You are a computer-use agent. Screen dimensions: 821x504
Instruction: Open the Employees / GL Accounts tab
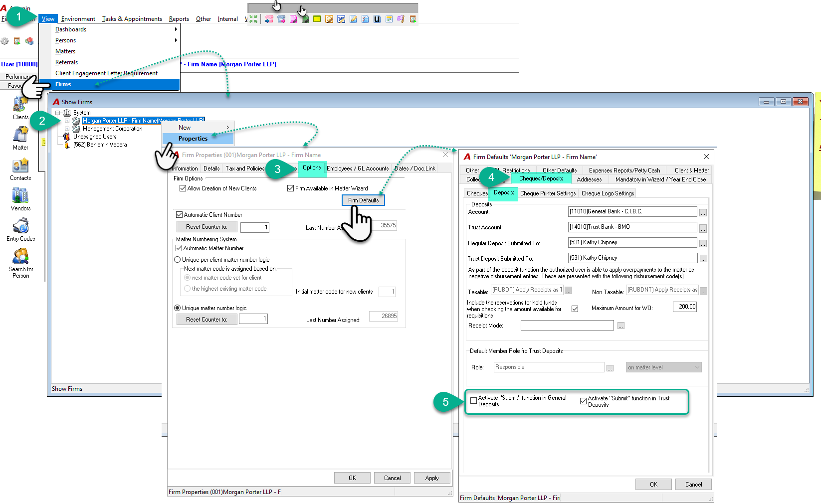coord(358,168)
